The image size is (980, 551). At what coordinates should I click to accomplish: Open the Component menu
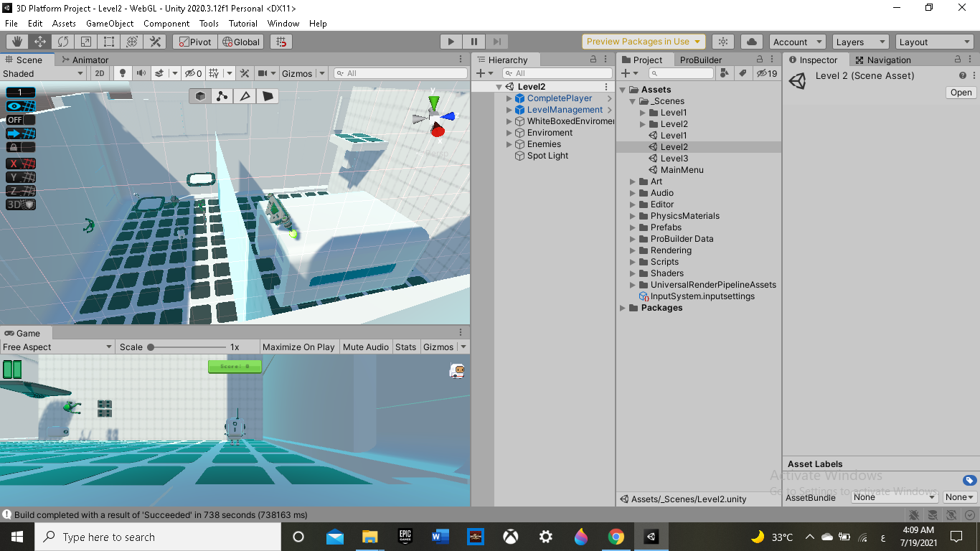[x=166, y=23]
